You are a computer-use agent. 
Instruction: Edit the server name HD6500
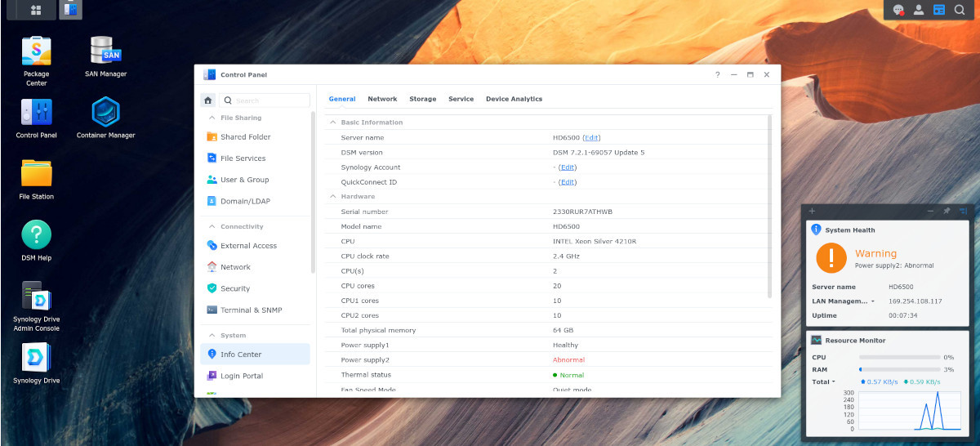[x=592, y=138]
